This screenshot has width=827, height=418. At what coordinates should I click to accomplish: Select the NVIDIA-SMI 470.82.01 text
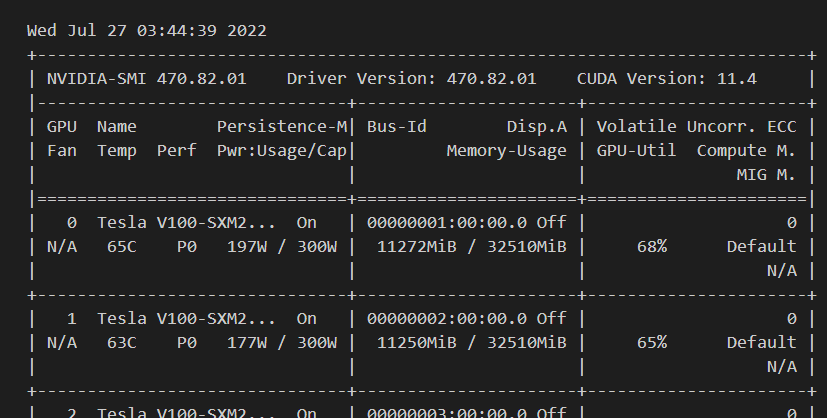click(x=147, y=79)
